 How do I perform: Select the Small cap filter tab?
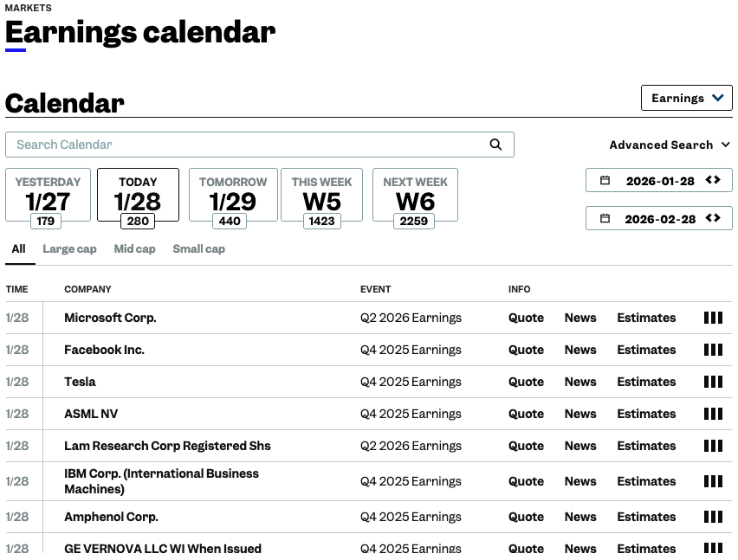198,249
